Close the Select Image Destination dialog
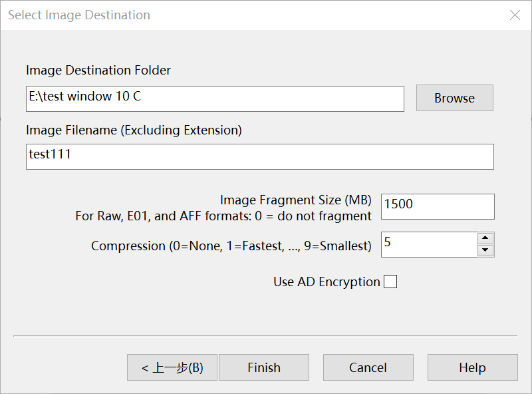The width and height of the screenshot is (532, 394). tap(515, 15)
